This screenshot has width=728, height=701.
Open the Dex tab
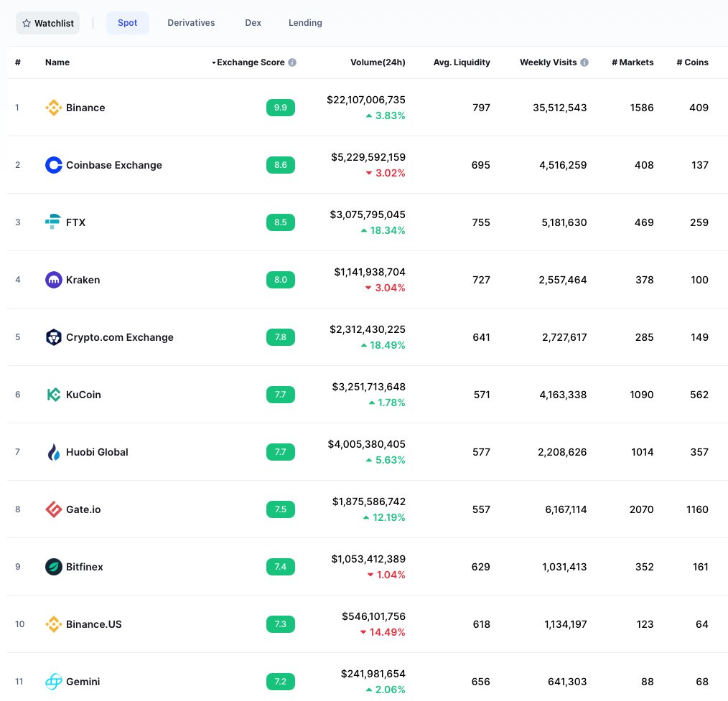(253, 23)
